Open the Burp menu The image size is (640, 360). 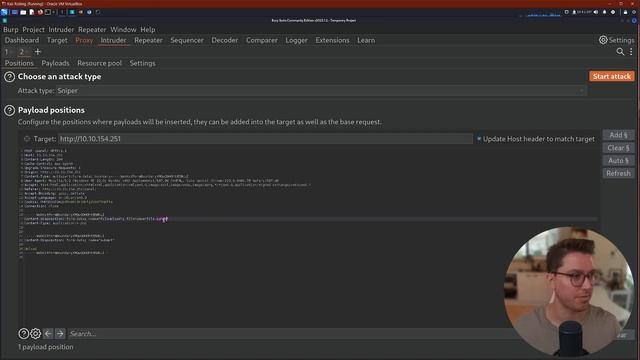click(11, 29)
